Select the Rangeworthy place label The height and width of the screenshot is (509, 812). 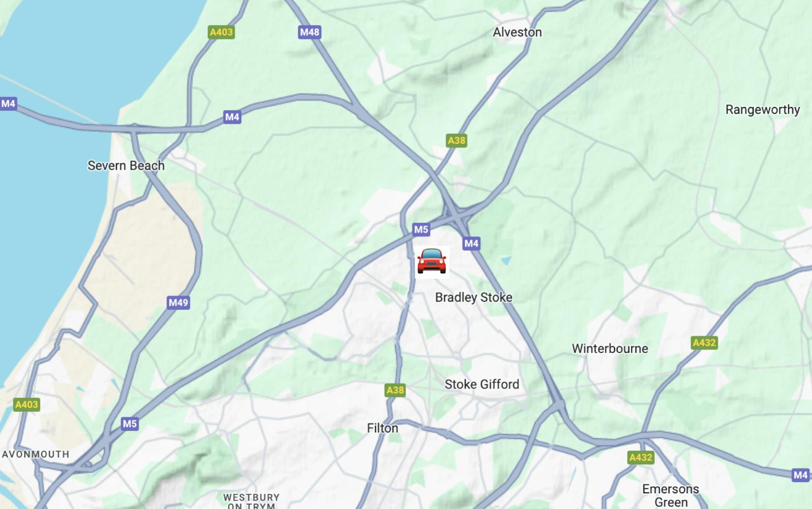(762, 110)
